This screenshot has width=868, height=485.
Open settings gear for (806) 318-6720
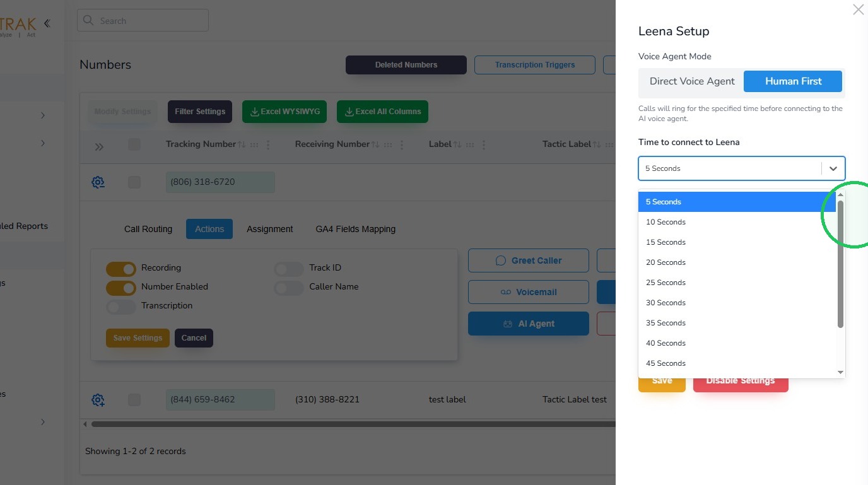pyautogui.click(x=98, y=182)
